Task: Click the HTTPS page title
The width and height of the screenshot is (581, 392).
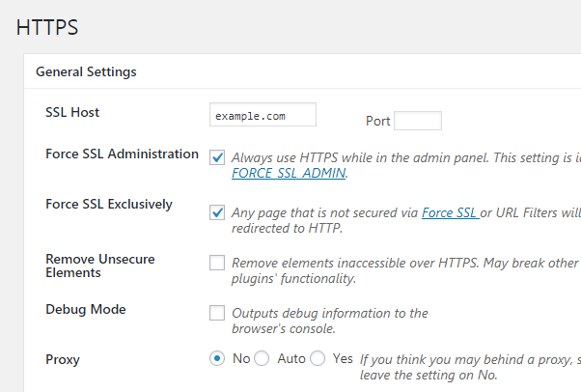Action: click(47, 27)
